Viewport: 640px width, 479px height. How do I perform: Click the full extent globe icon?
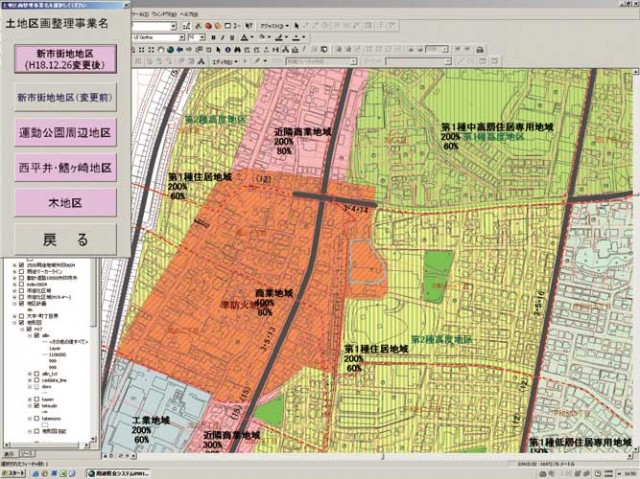click(x=170, y=50)
